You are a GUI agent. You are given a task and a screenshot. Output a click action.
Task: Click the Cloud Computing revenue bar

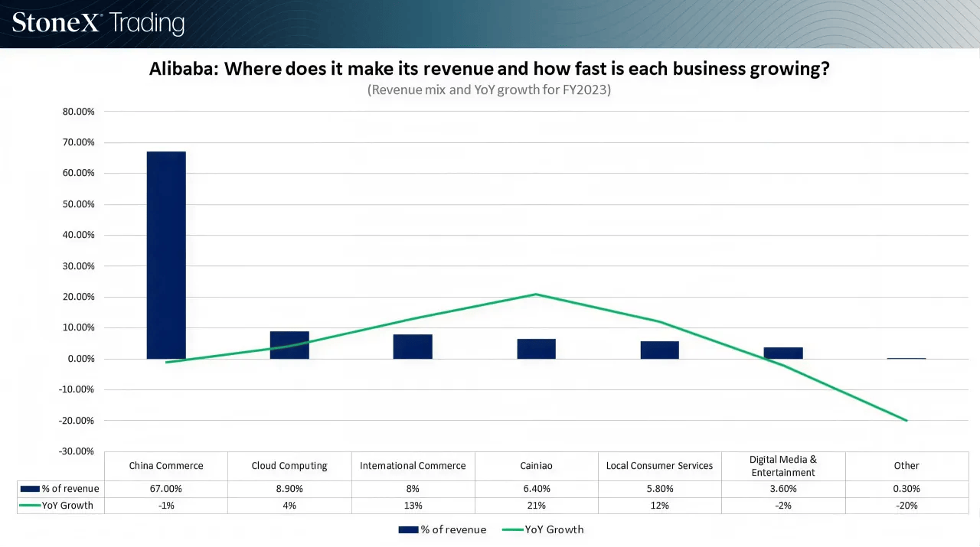point(289,345)
